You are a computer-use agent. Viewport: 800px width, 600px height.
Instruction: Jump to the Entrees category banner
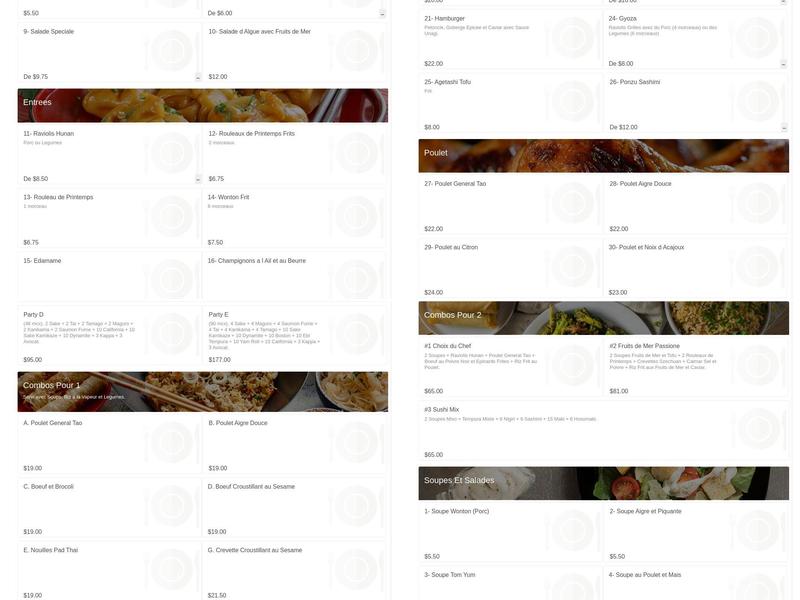(x=203, y=106)
